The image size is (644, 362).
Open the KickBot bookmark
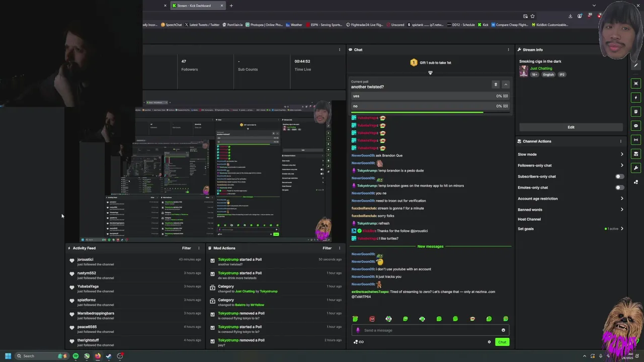[x=549, y=25]
